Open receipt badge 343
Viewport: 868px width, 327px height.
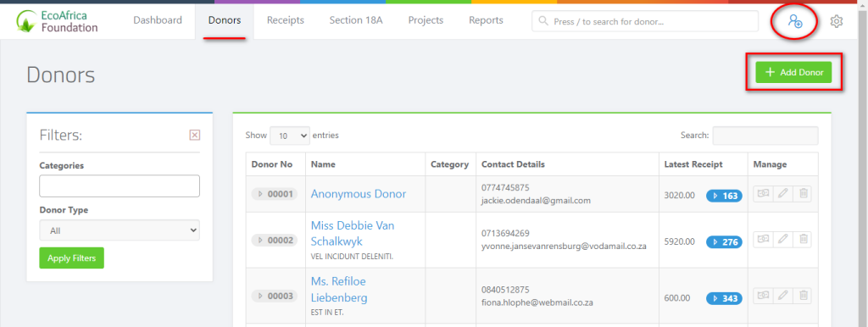click(x=724, y=298)
